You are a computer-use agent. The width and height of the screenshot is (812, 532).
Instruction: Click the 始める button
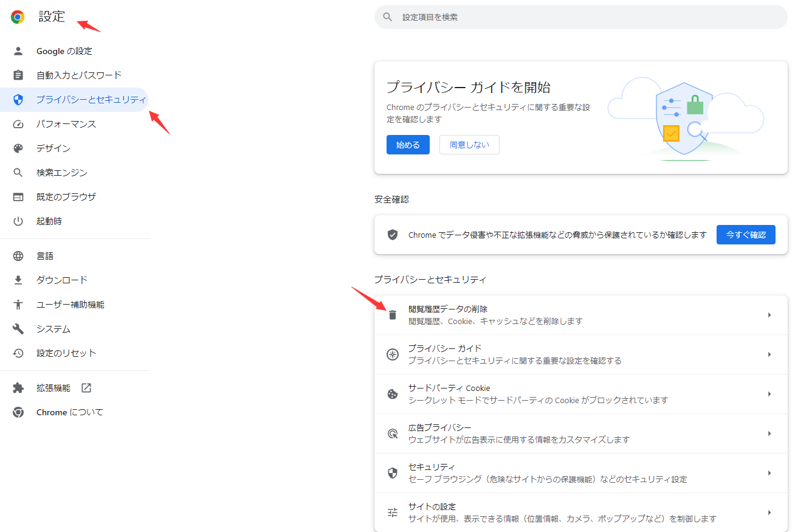(408, 145)
